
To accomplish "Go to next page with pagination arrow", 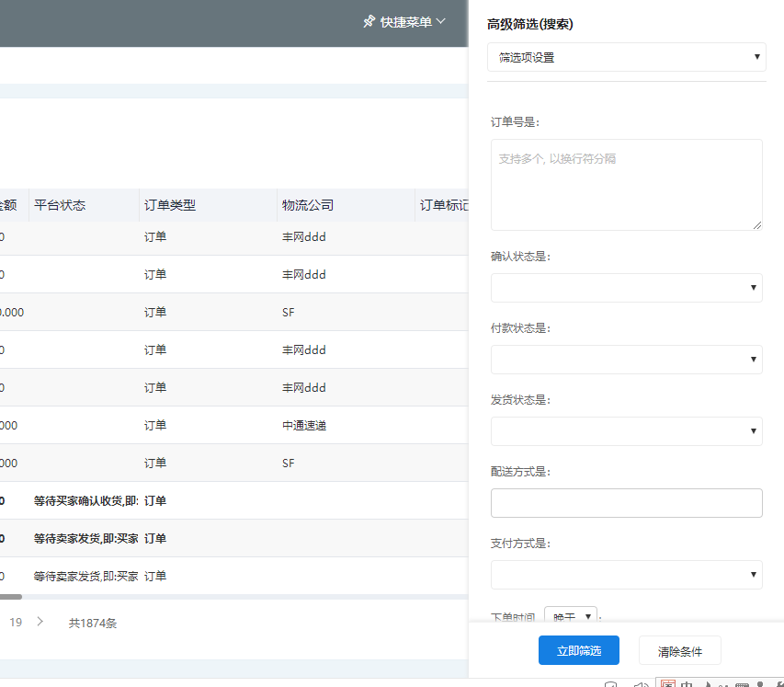I will click(x=40, y=622).
